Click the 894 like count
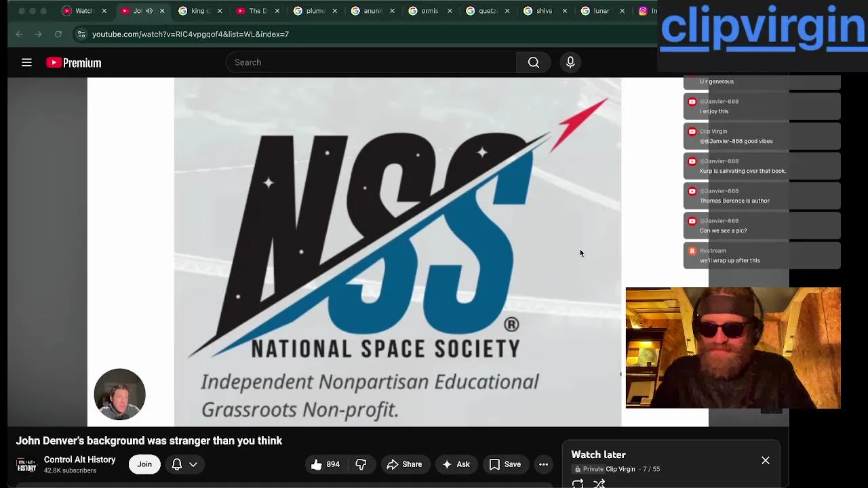 pos(333,464)
